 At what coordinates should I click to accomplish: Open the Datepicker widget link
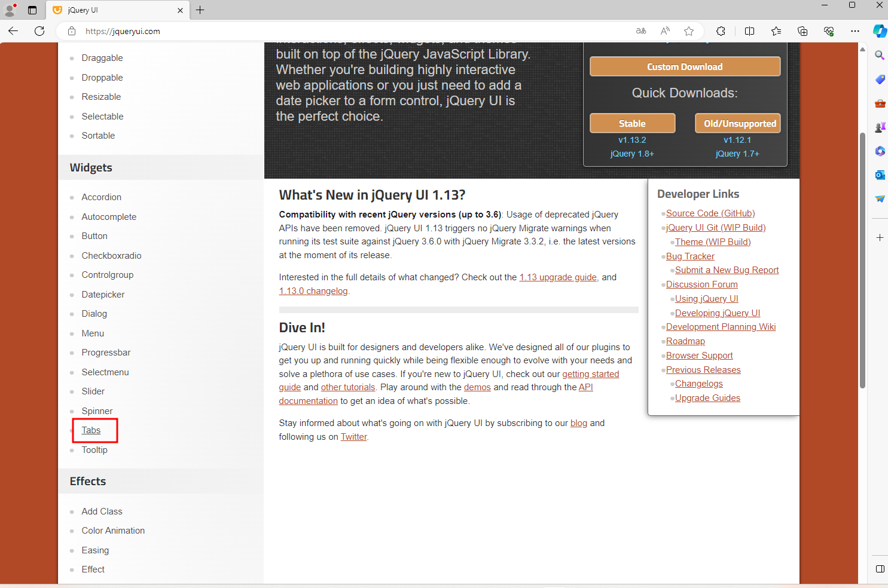tap(103, 295)
